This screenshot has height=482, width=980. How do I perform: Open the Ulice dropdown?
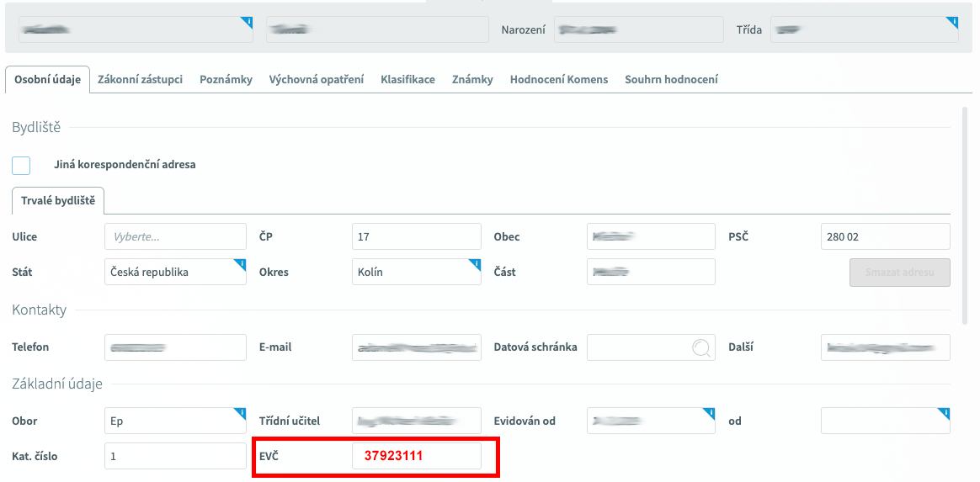[175, 237]
